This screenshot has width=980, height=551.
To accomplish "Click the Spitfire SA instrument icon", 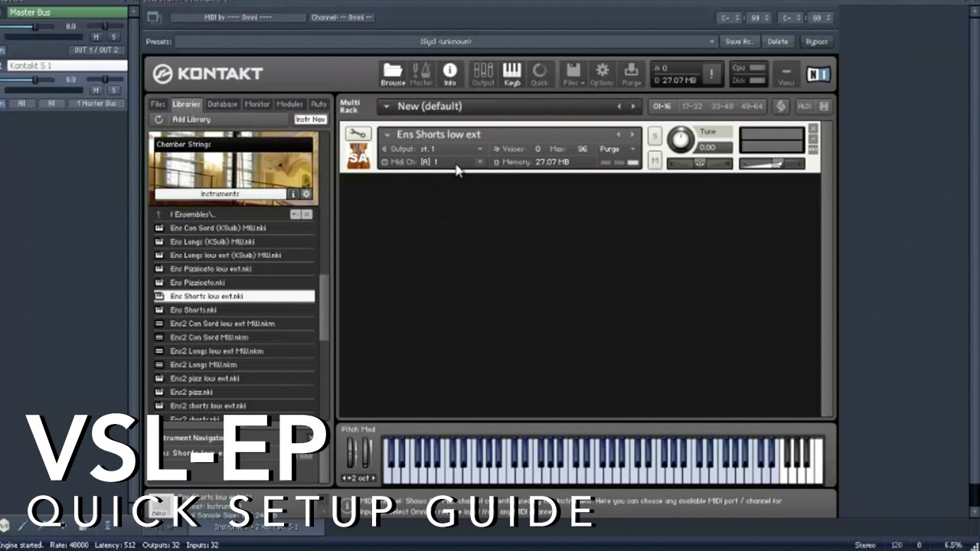I will 358,156.
